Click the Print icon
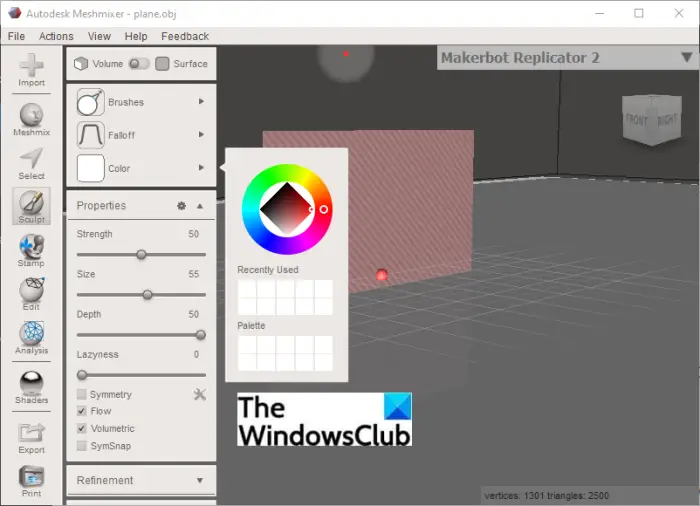The width and height of the screenshot is (700, 506). tap(31, 477)
